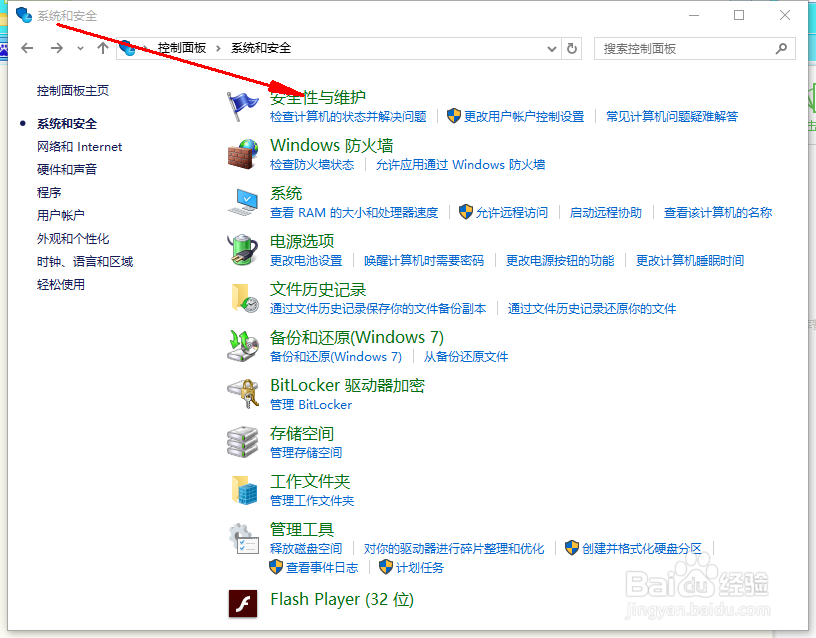Screen dimensions: 816x638
Task: Click 唤醒计算机时需要密码 link
Action: tap(424, 261)
